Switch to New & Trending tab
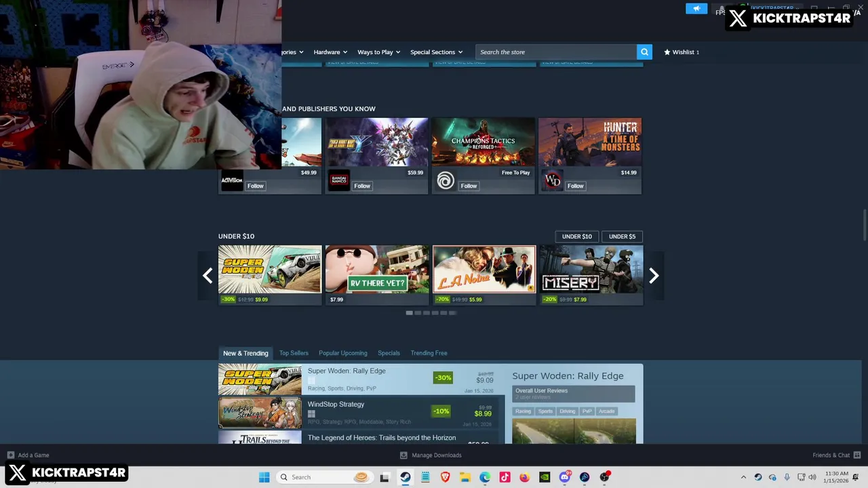Screen dimensions: 868x488 [245, 353]
